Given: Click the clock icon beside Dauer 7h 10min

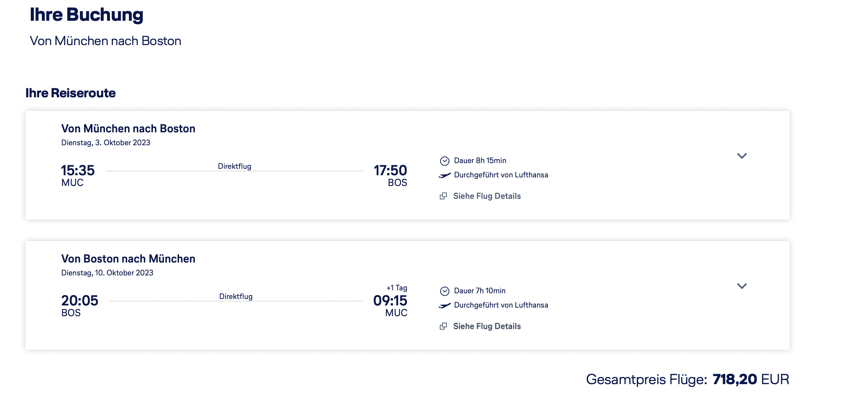Looking at the screenshot, I should pos(444,291).
